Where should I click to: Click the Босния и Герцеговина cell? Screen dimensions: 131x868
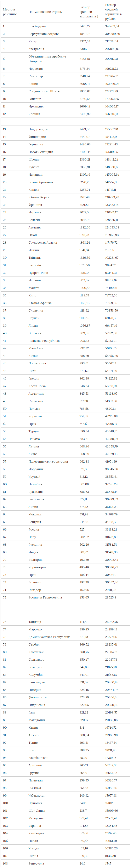pyautogui.click(x=52, y=598)
